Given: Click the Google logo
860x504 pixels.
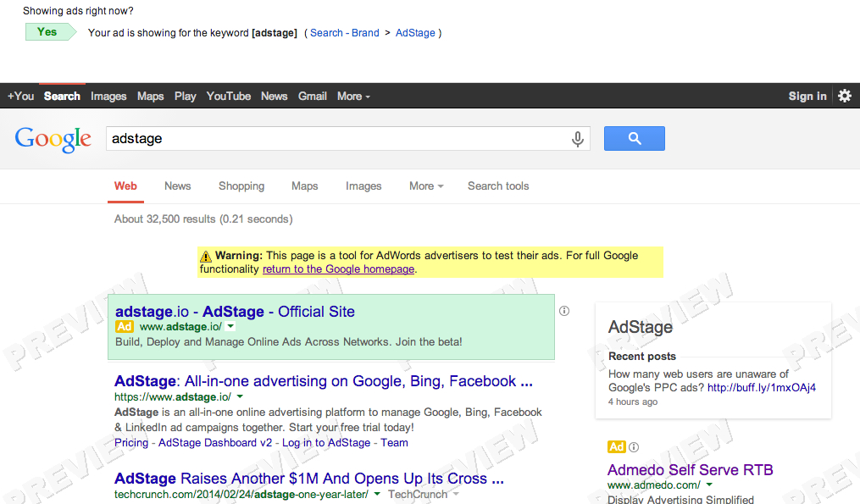Looking at the screenshot, I should point(53,139).
